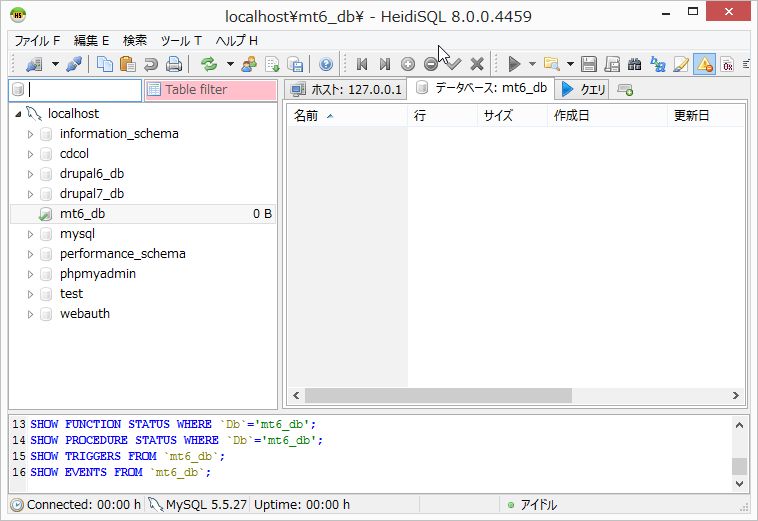Screen dimensions: 758x521
Task: Expand the performance_schema database node
Action: point(30,254)
